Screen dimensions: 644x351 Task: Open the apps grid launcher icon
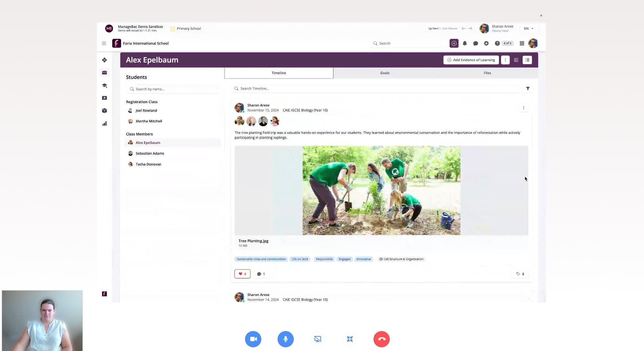pos(522,43)
